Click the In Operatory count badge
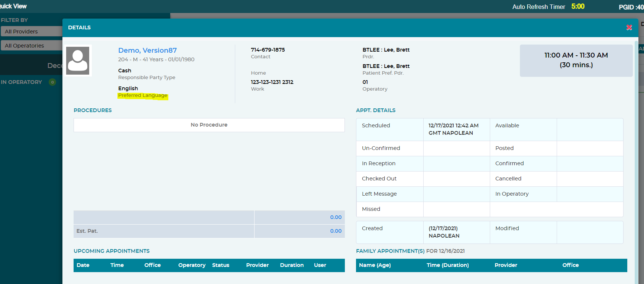 point(52,82)
